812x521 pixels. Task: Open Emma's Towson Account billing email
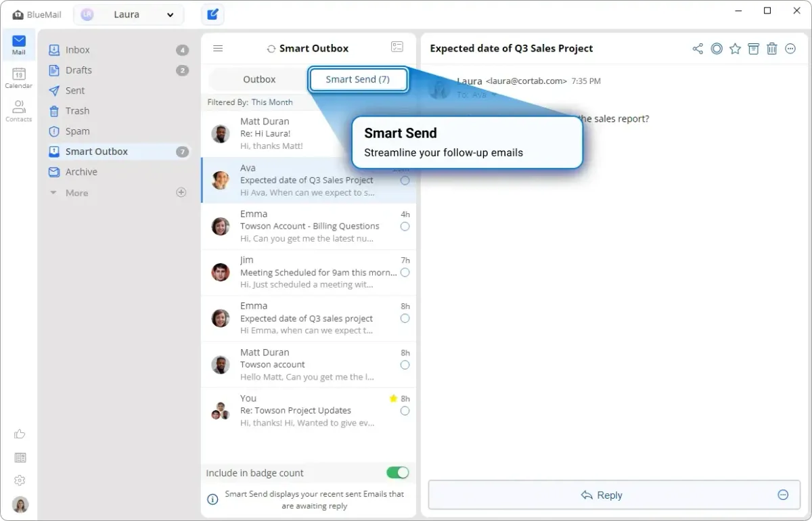pyautogui.click(x=309, y=226)
